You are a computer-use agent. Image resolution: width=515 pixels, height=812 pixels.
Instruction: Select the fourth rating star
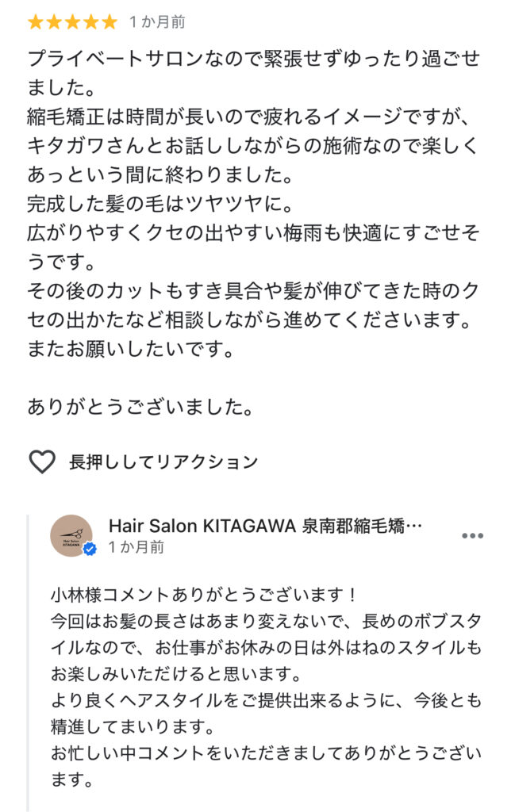[91, 21]
